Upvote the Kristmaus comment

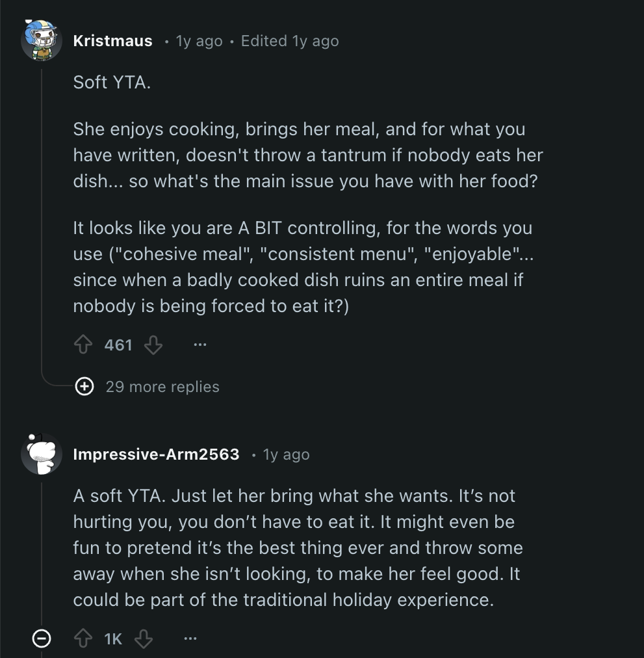pyautogui.click(x=83, y=345)
